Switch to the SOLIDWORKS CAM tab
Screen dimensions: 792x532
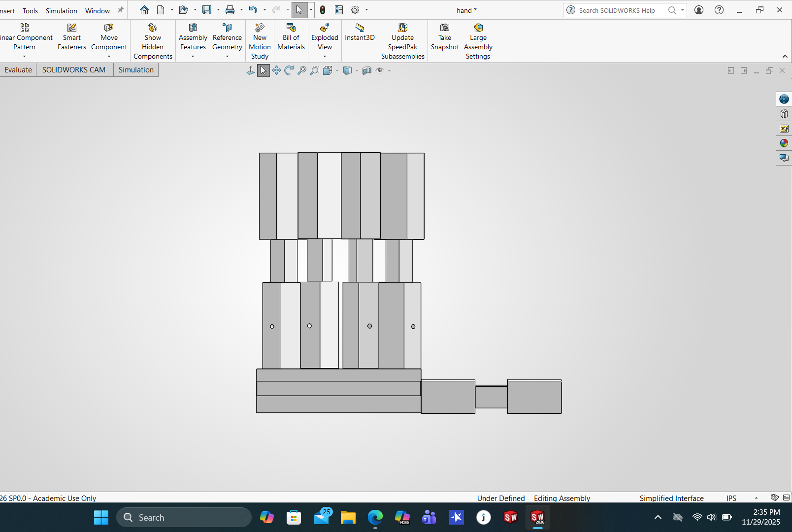click(x=74, y=70)
